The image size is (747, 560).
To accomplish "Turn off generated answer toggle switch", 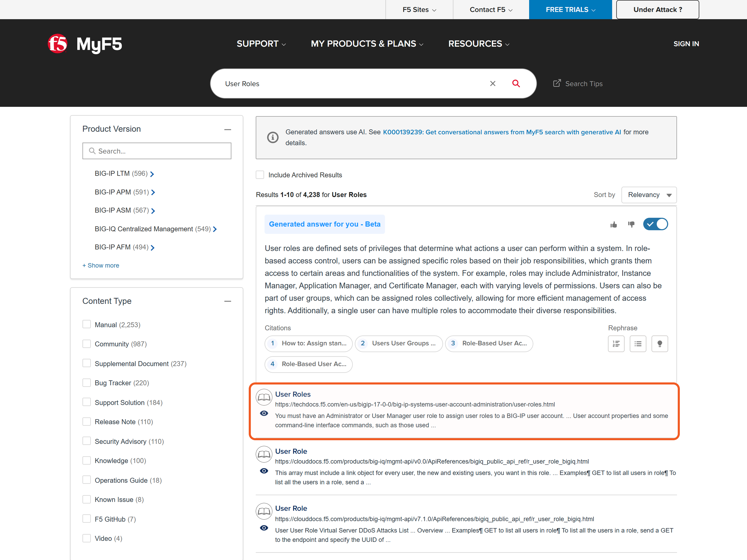I will [655, 224].
